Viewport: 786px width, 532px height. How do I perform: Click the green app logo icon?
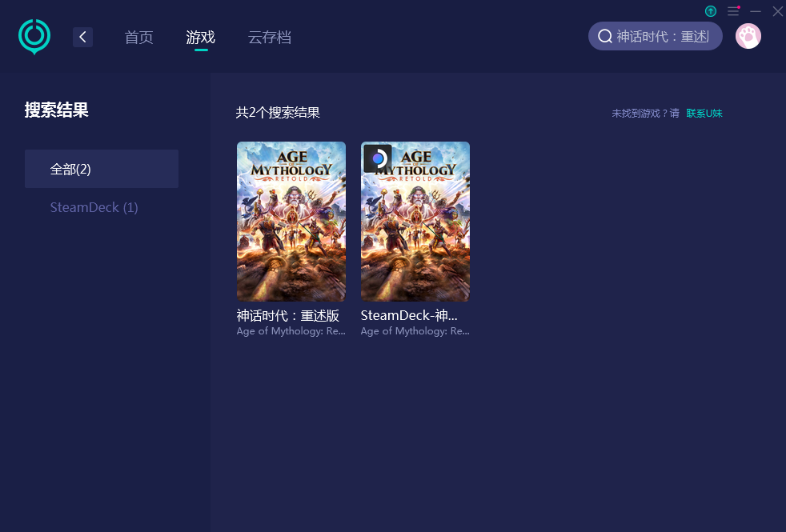34,37
